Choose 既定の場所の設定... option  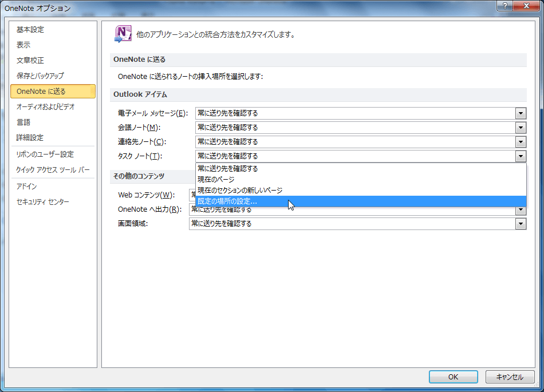point(361,201)
